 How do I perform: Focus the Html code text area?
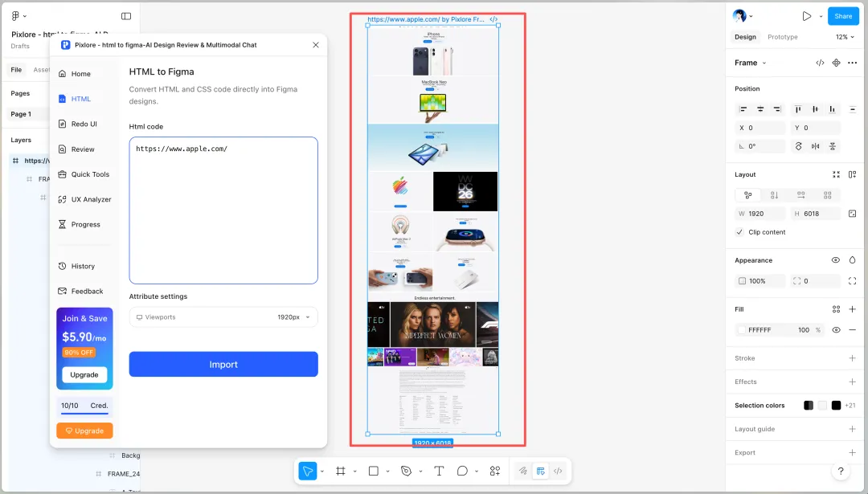point(223,210)
